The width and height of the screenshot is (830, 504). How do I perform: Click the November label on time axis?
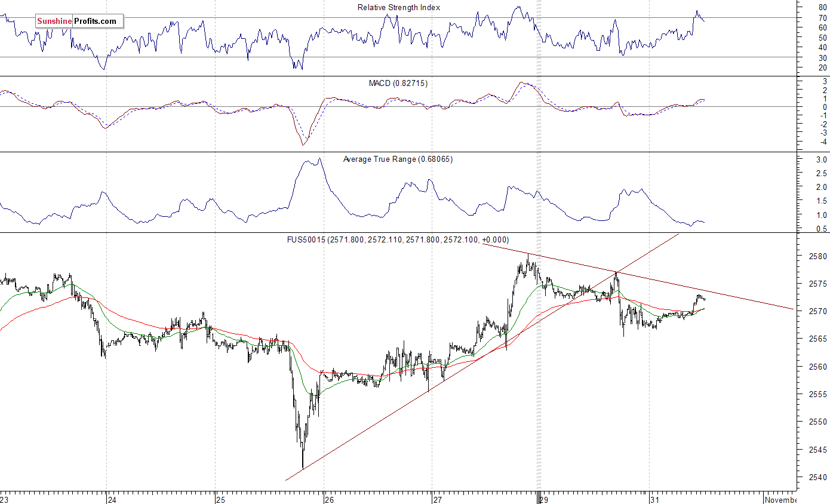point(780,499)
